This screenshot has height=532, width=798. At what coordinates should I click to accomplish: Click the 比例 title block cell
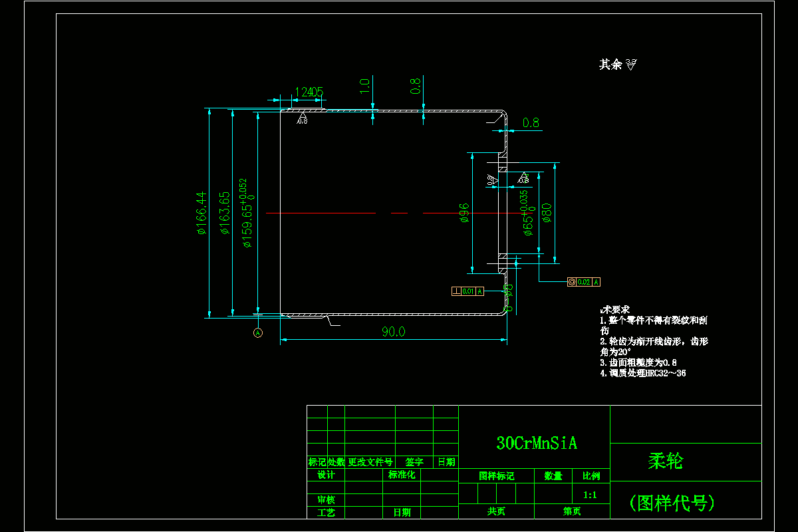tap(591, 475)
